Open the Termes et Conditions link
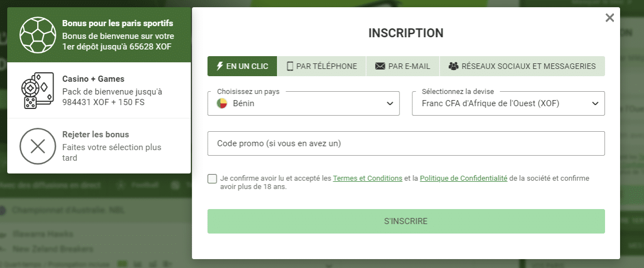This screenshot has width=644, height=268. point(367,178)
